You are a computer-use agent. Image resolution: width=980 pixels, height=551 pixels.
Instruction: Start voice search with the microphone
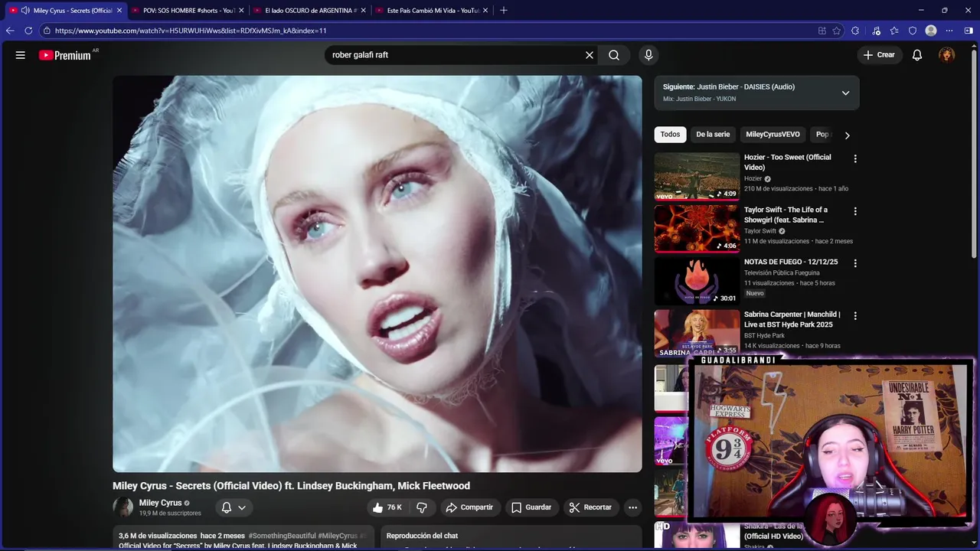[648, 55]
